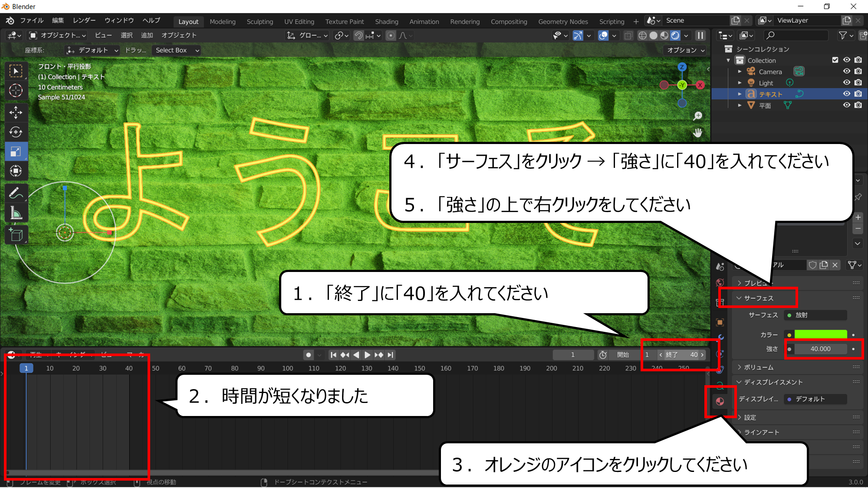Switch to rendered viewport shading

pos(675,36)
